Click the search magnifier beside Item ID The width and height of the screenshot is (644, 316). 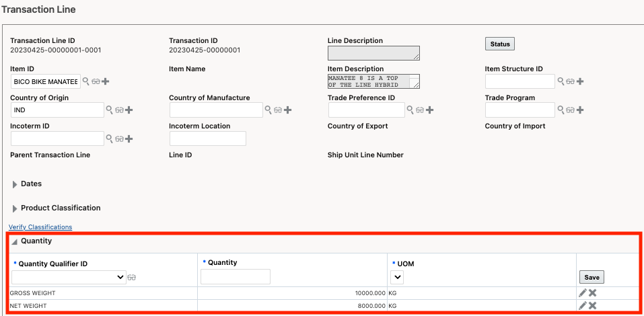click(x=85, y=81)
